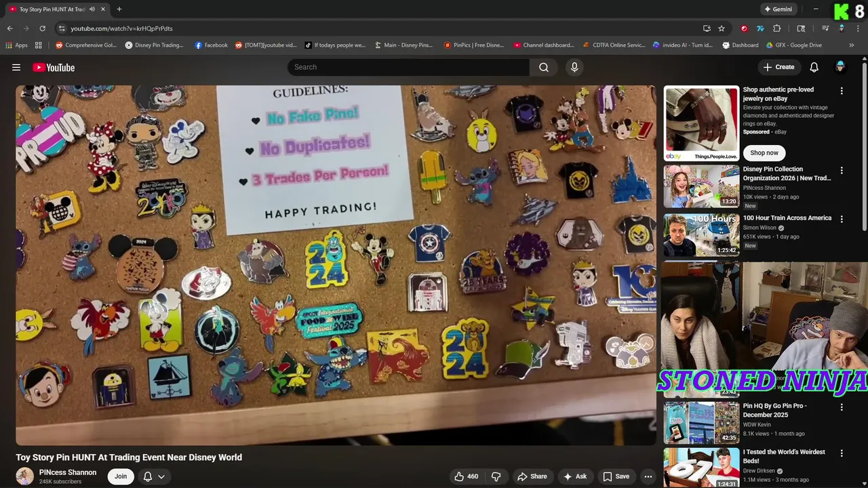
Task: Pause the playing pin board video
Action: click(336, 265)
